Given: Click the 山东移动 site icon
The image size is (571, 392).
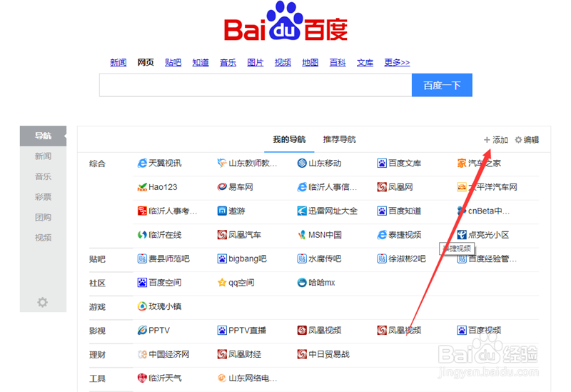Looking at the screenshot, I should point(302,164).
